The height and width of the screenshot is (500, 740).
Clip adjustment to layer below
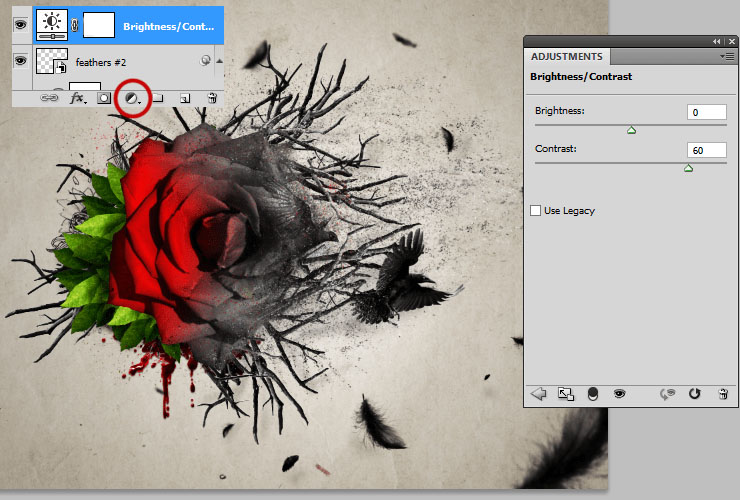pos(592,394)
